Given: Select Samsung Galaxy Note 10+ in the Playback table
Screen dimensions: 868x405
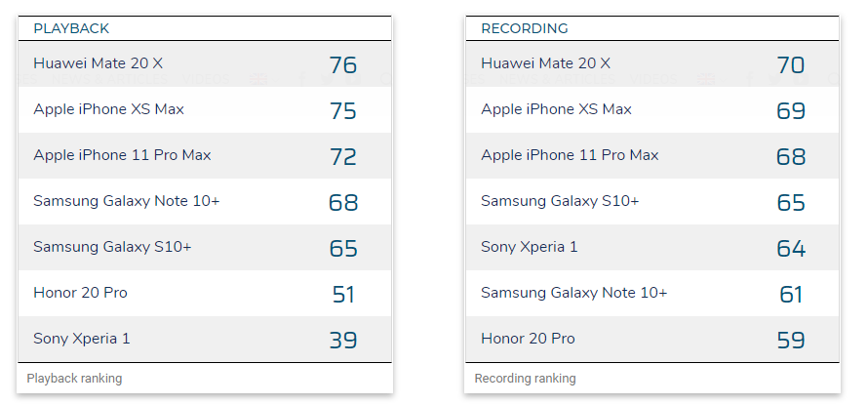Looking at the screenshot, I should click(x=126, y=201).
